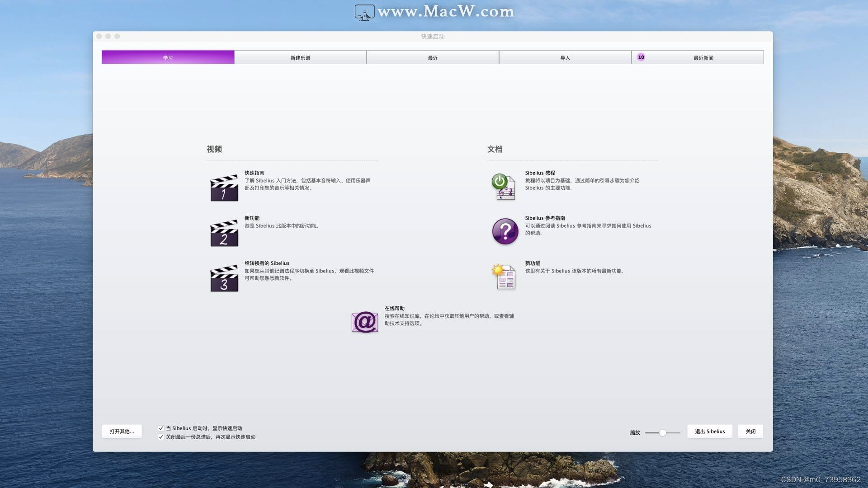Switch to the 新建乐谱 tab
This screenshot has width=868, height=488.
pos(300,58)
